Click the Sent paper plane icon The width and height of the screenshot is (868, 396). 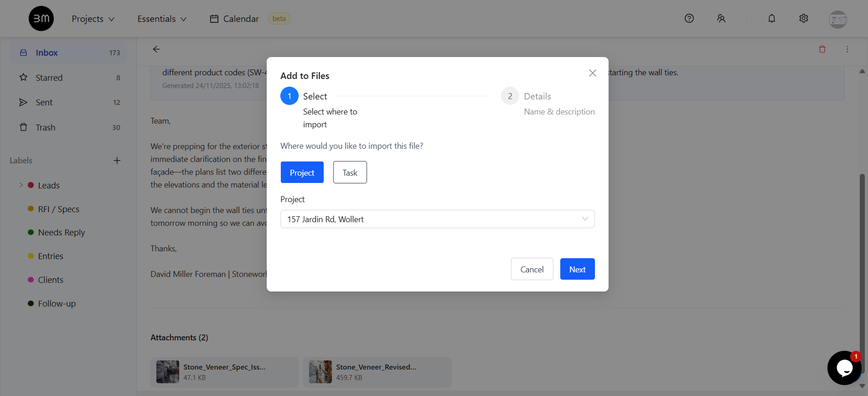(x=24, y=102)
